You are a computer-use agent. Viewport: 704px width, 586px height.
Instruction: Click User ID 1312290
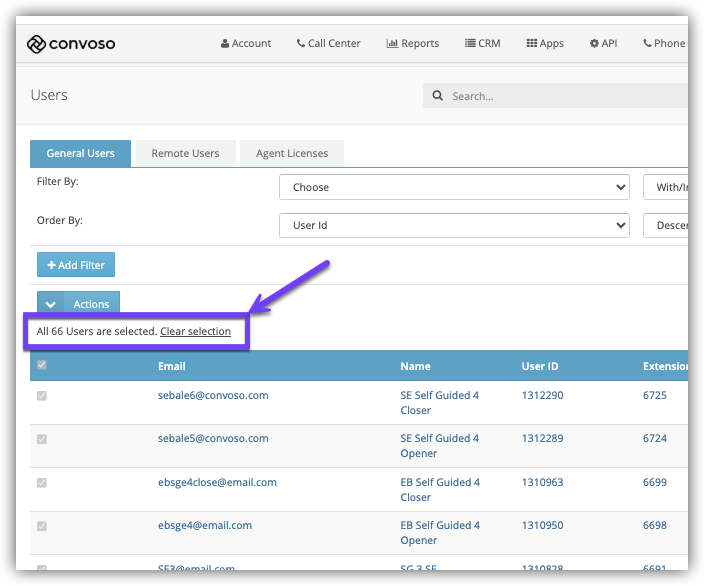click(x=542, y=396)
